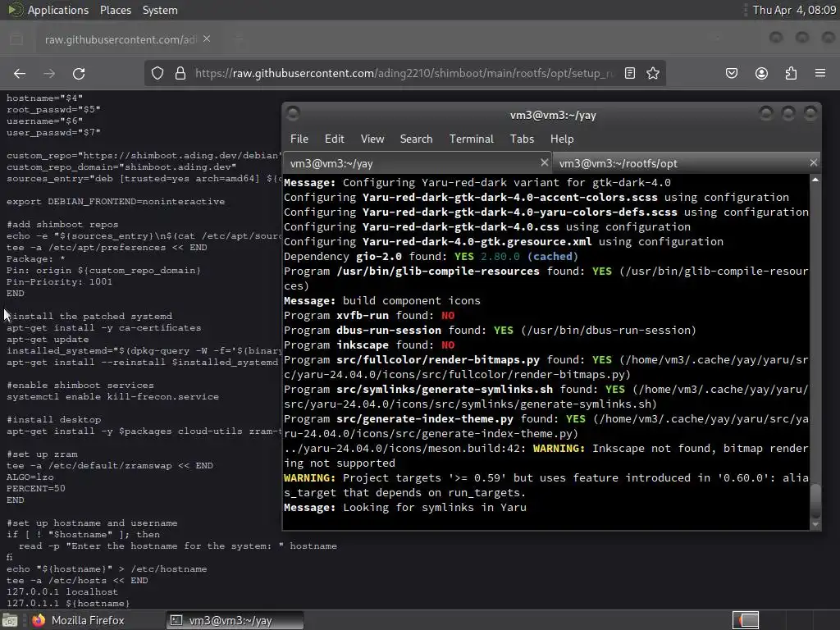Go back in Firefox history
This screenshot has width=840, height=630.
point(20,73)
